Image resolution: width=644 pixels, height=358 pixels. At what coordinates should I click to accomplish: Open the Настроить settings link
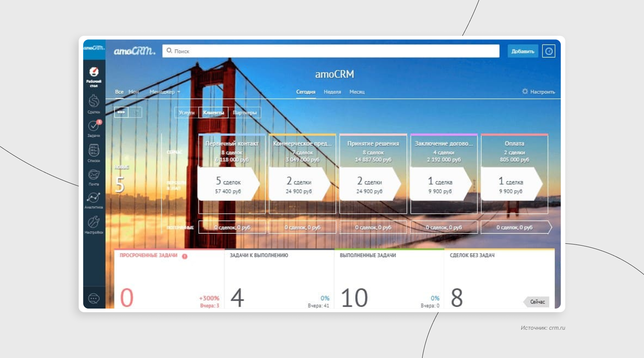click(542, 92)
